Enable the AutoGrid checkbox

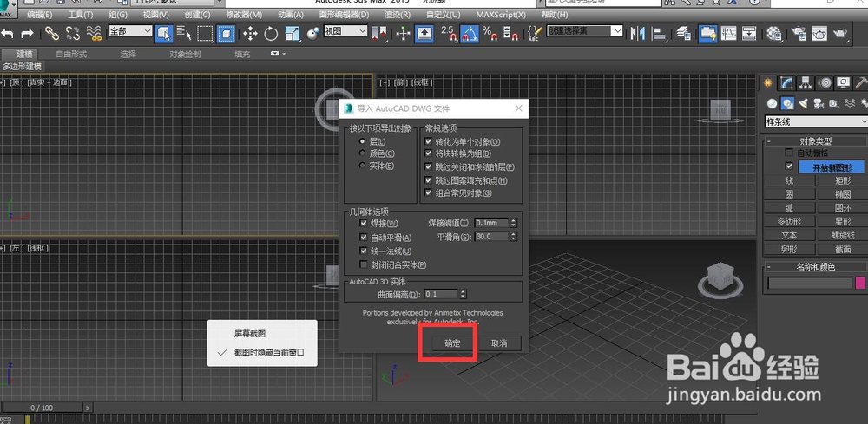pyautogui.click(x=789, y=153)
